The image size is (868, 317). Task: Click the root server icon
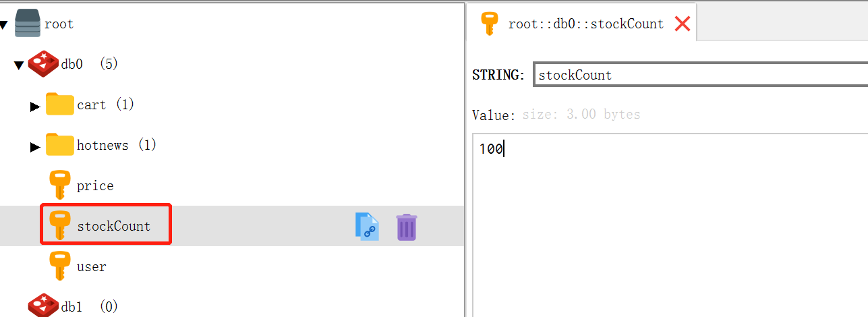click(27, 24)
